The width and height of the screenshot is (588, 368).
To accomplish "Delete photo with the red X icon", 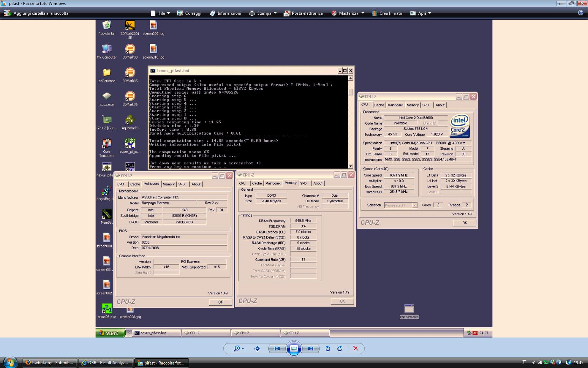I will (x=356, y=348).
